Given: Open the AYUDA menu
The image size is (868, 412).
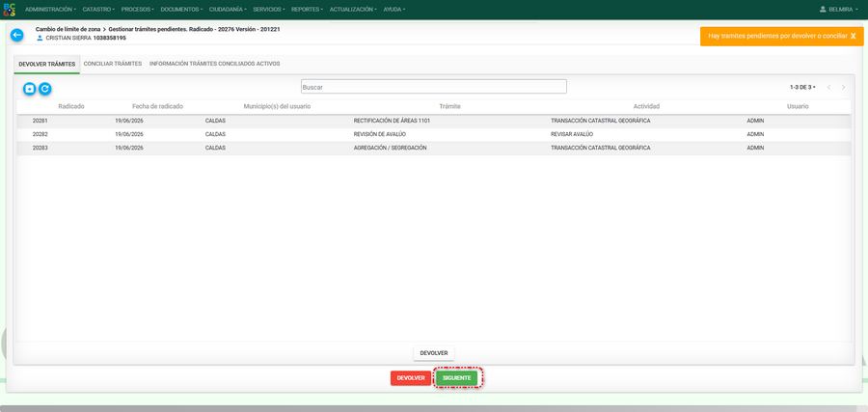Looking at the screenshot, I should click(394, 10).
